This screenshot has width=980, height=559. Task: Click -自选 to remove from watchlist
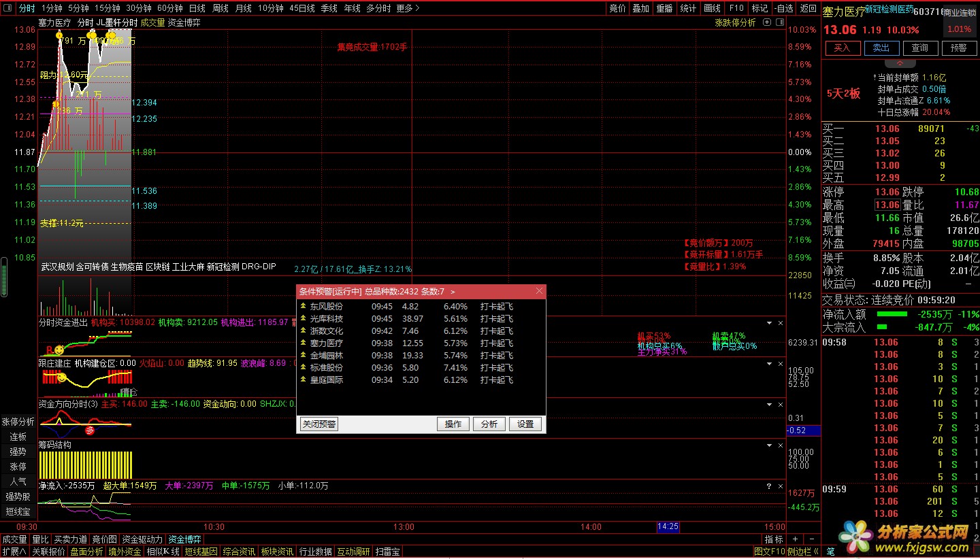click(x=784, y=8)
